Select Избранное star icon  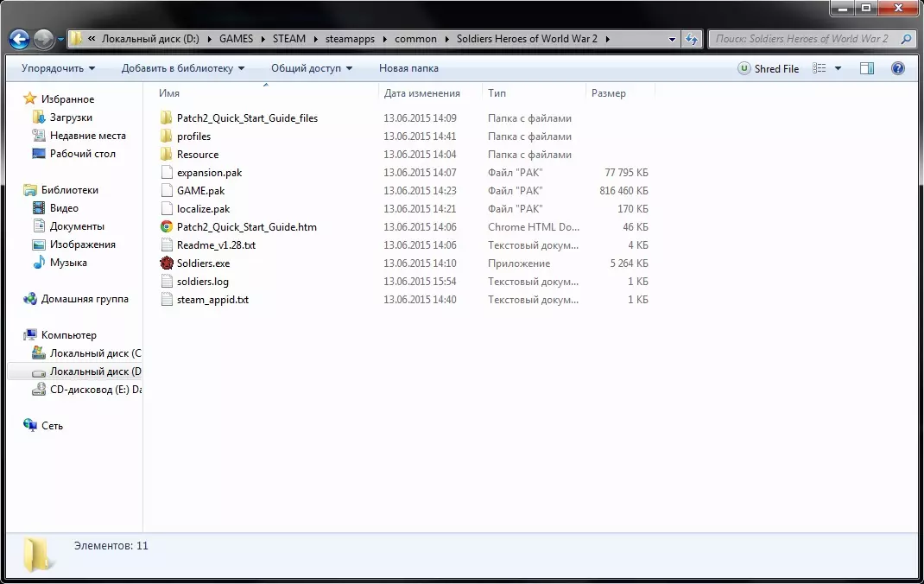coord(30,99)
